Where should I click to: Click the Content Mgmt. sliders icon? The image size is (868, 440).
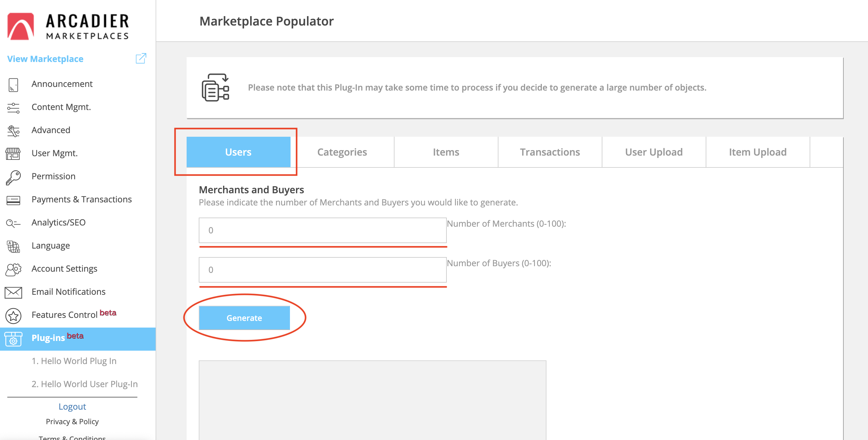click(x=13, y=108)
